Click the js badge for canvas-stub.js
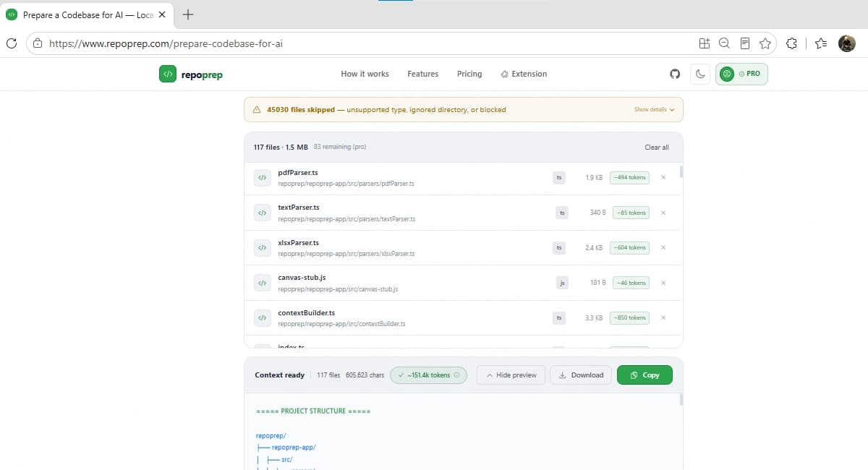Image resolution: width=868 pixels, height=470 pixels. coord(562,283)
